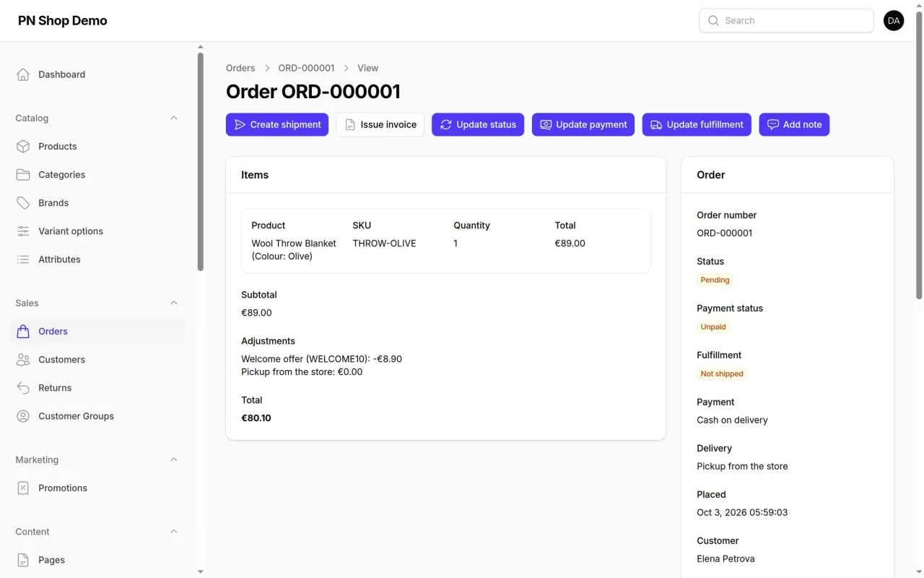Open Products in the sidebar

(97, 146)
